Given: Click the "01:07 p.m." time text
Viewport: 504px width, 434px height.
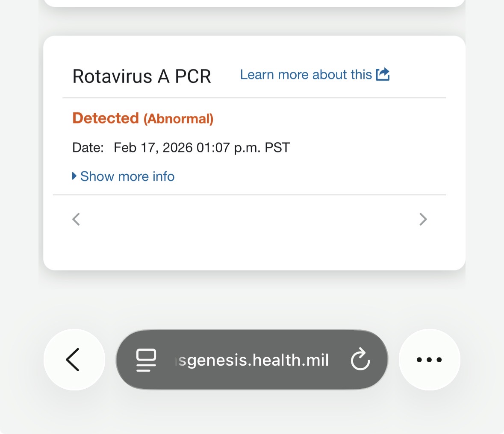Looking at the screenshot, I should coord(229,148).
